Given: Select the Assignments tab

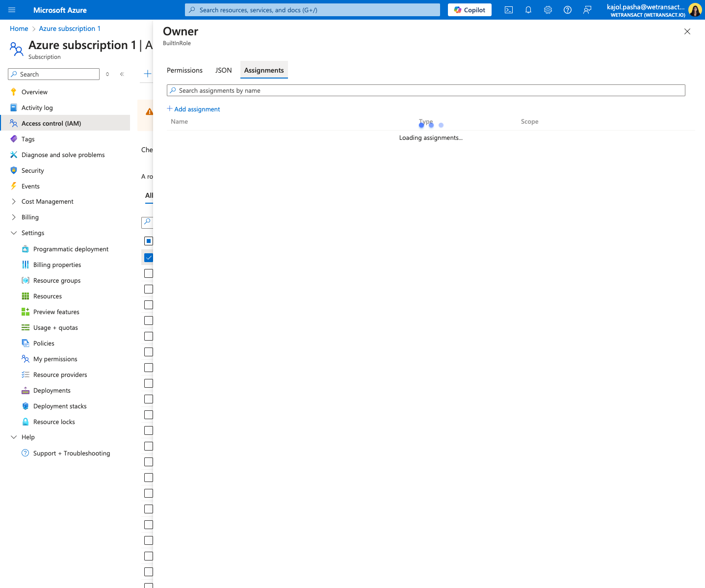Looking at the screenshot, I should (x=264, y=70).
